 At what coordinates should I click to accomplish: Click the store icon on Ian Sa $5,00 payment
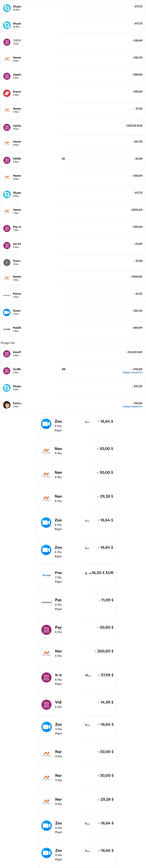click(x=7, y=245)
